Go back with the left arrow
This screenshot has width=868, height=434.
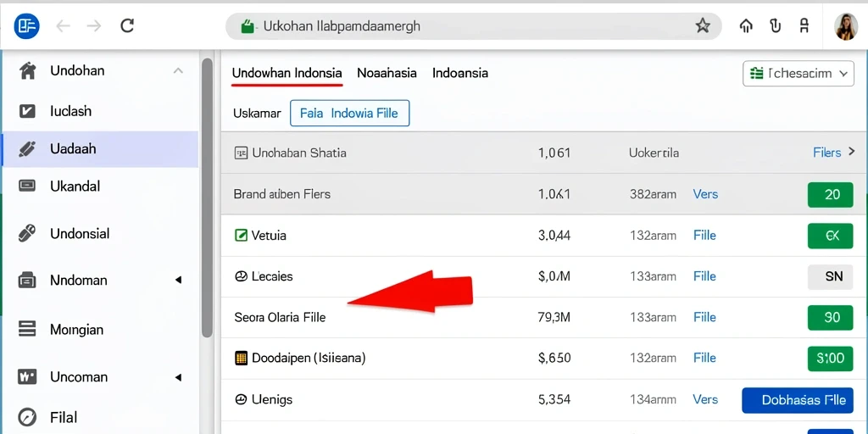pyautogui.click(x=63, y=25)
